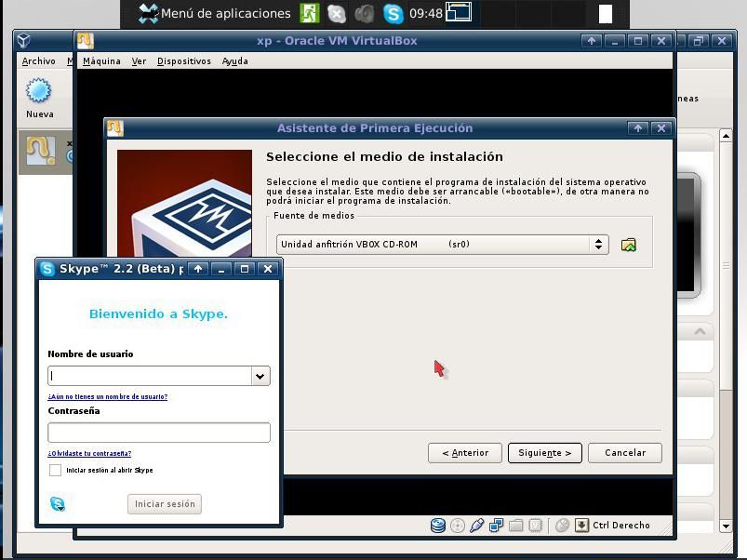The image size is (747, 560).
Task: Open the Archivo menu in VirtualBox manager
Action: pos(38,61)
